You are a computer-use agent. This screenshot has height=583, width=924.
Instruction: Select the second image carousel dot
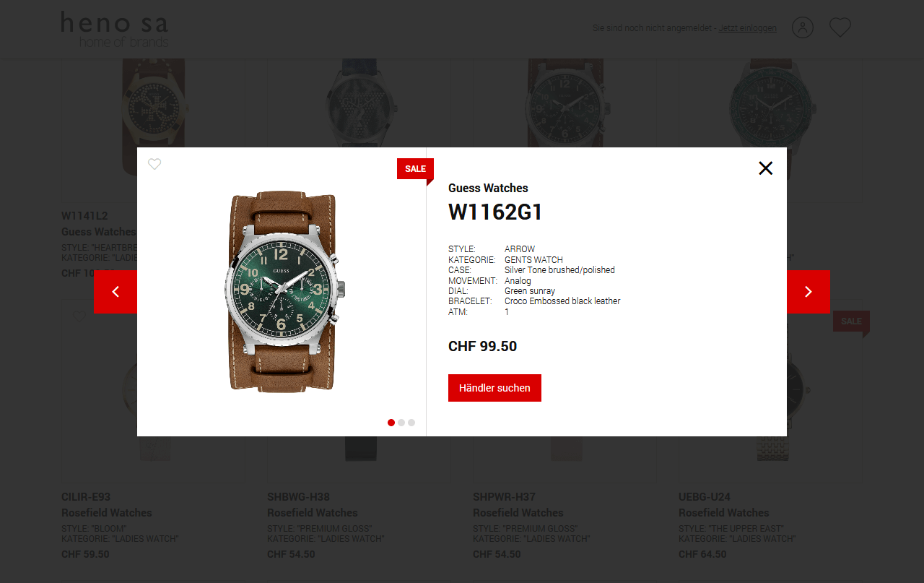click(401, 423)
